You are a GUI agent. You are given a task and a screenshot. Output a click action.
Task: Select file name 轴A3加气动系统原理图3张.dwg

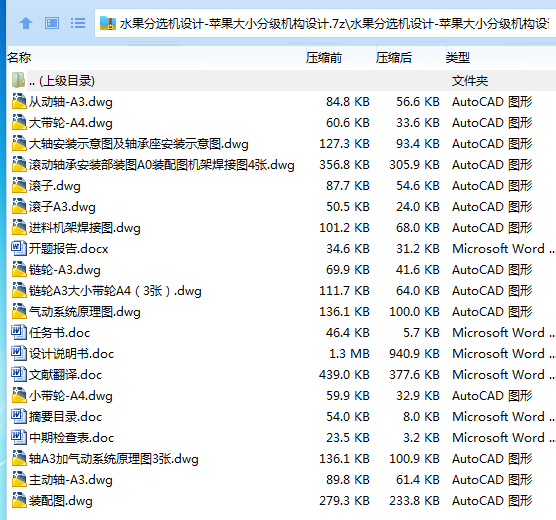click(114, 459)
